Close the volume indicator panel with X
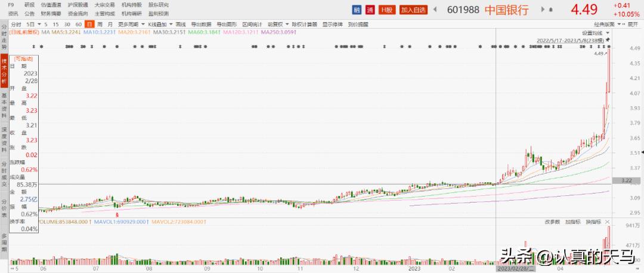 click(608, 222)
